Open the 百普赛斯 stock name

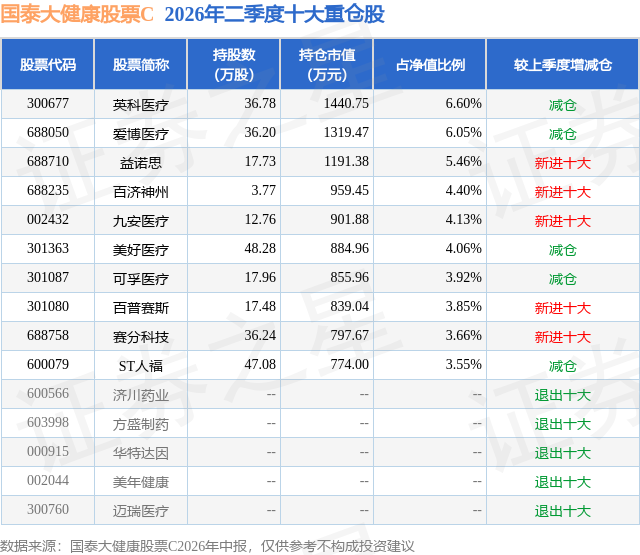[141, 308]
